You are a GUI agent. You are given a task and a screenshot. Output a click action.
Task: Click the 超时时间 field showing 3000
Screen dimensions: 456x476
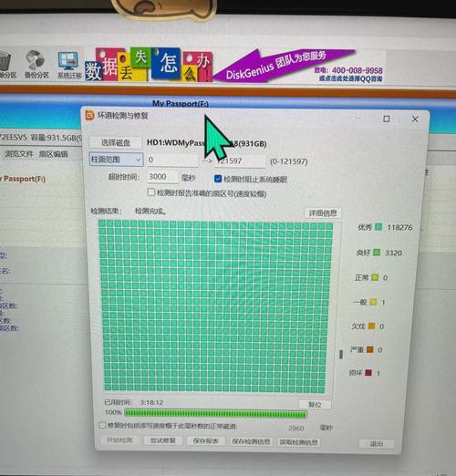[x=162, y=177]
